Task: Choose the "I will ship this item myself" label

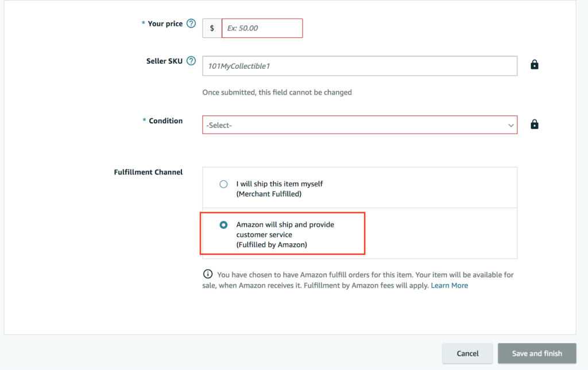Action: click(x=280, y=184)
